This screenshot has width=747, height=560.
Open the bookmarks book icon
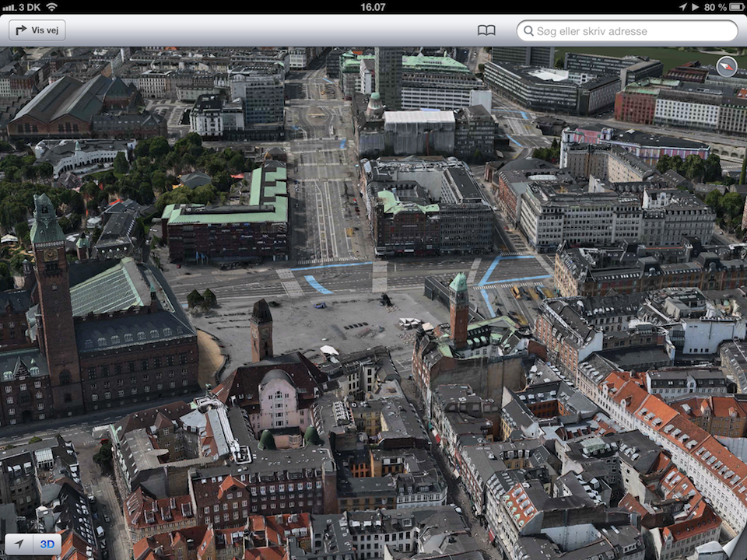tap(486, 30)
